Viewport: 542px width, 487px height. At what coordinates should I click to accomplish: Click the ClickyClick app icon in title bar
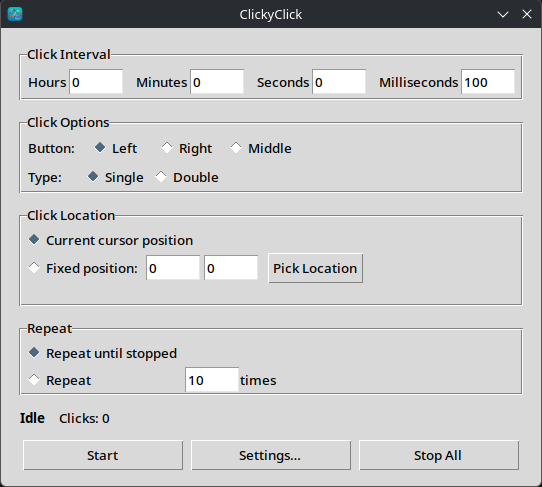pos(15,14)
